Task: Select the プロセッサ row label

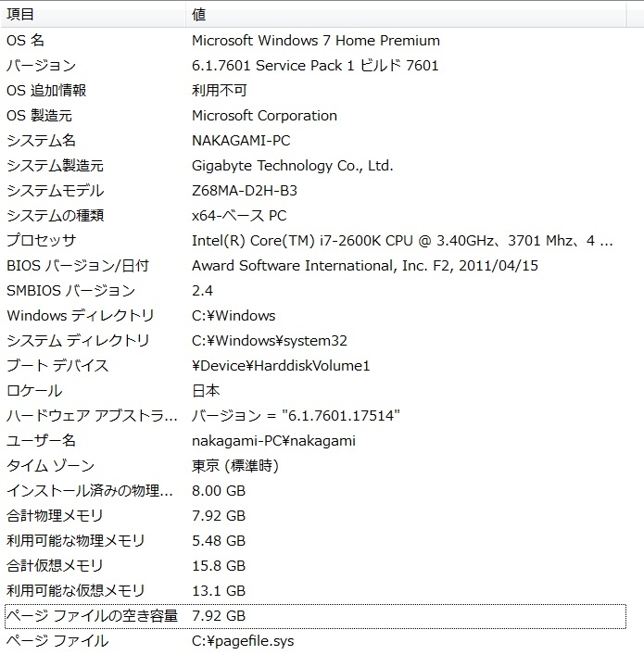Action: tap(41, 241)
